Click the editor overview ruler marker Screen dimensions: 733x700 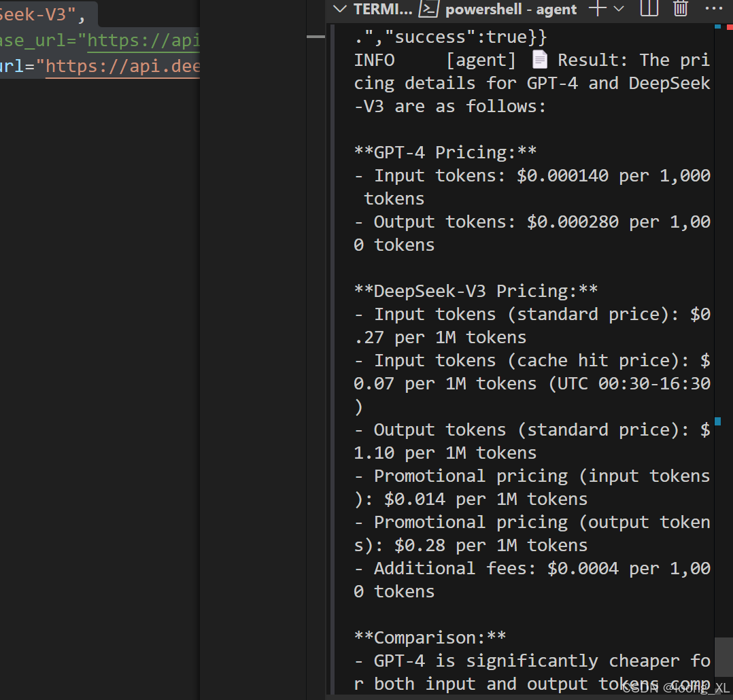point(316,37)
